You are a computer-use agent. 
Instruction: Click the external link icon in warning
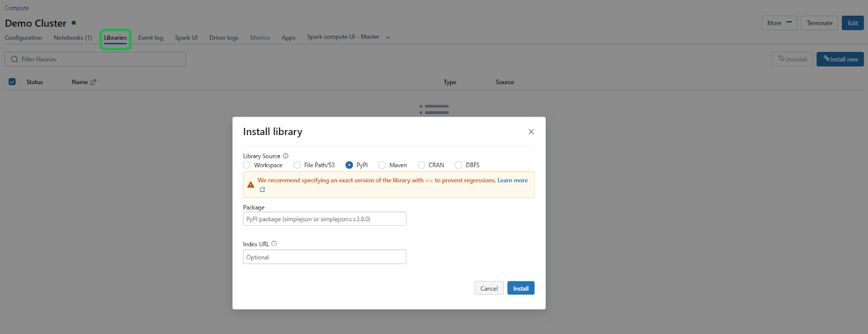click(x=263, y=190)
